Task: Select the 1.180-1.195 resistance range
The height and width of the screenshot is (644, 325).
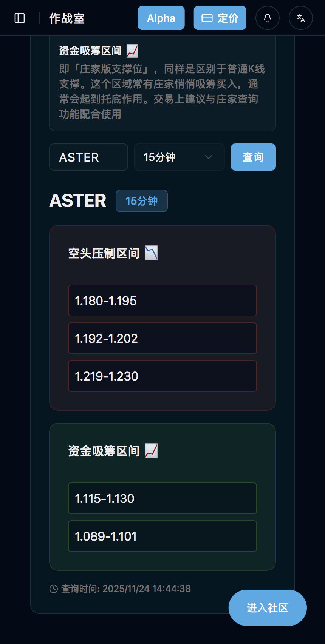Action: (162, 300)
